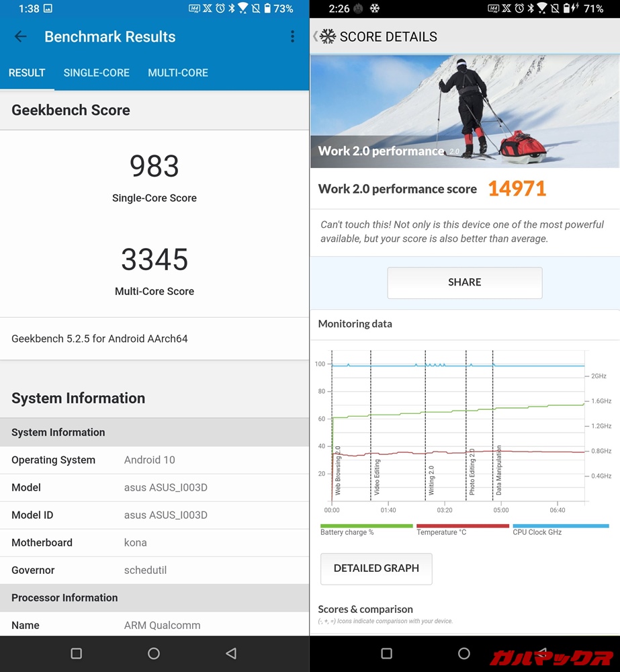Tap the Temperature °C red legend
Screen dimensions: 620x672
[462, 530]
